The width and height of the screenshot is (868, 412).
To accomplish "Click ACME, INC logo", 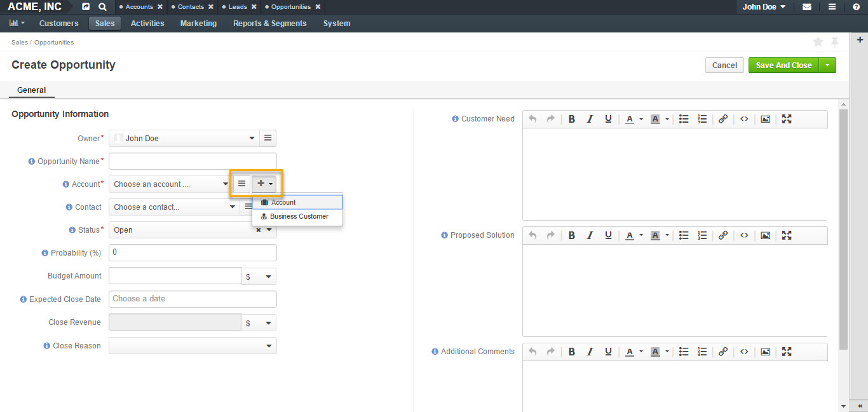I will click(35, 7).
